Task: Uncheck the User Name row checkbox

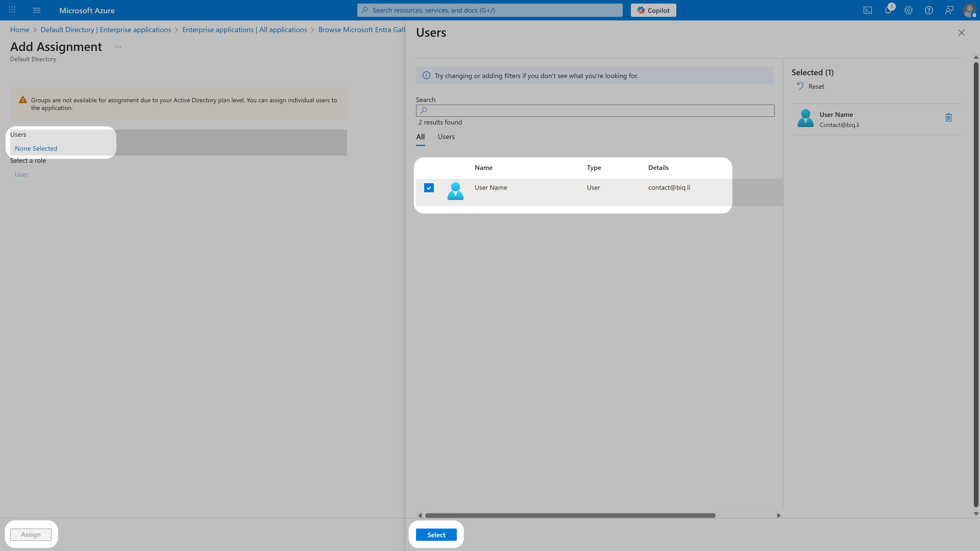Action: [429, 188]
